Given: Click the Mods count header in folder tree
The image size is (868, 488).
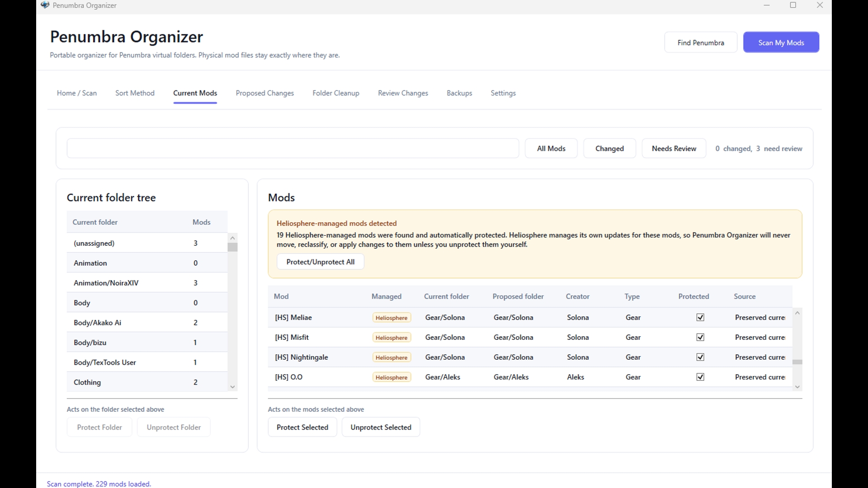Looking at the screenshot, I should 202,222.
